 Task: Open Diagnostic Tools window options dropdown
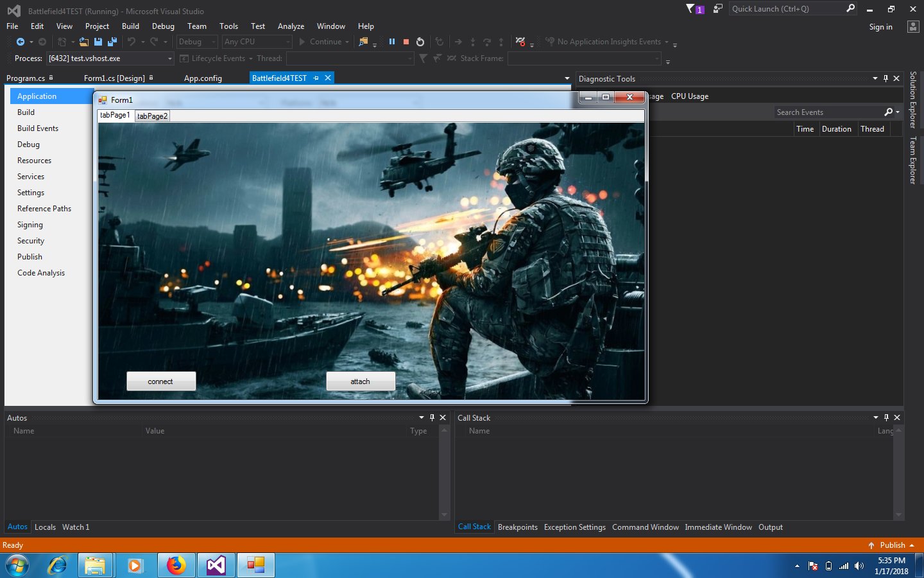[875, 78]
